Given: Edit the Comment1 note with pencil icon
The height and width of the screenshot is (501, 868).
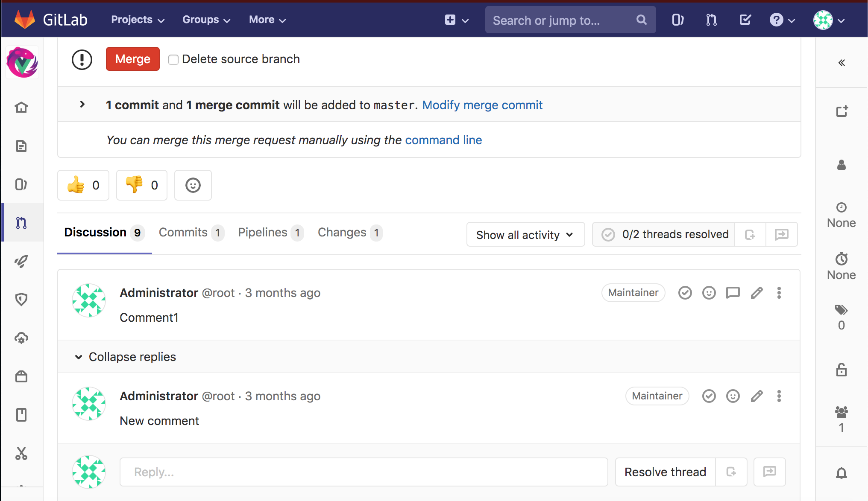Looking at the screenshot, I should [x=757, y=293].
